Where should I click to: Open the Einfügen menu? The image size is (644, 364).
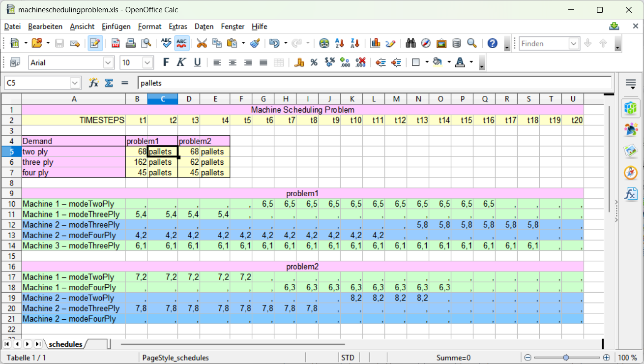coord(116,27)
